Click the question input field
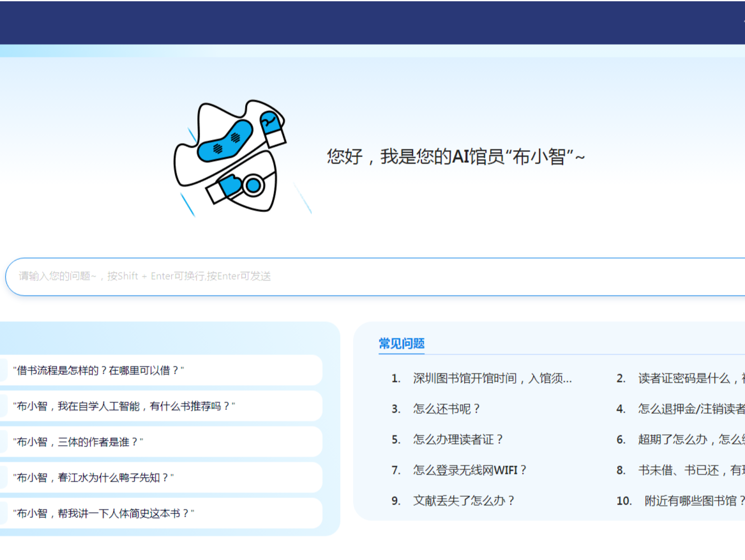This screenshot has width=745, height=560. point(375,276)
